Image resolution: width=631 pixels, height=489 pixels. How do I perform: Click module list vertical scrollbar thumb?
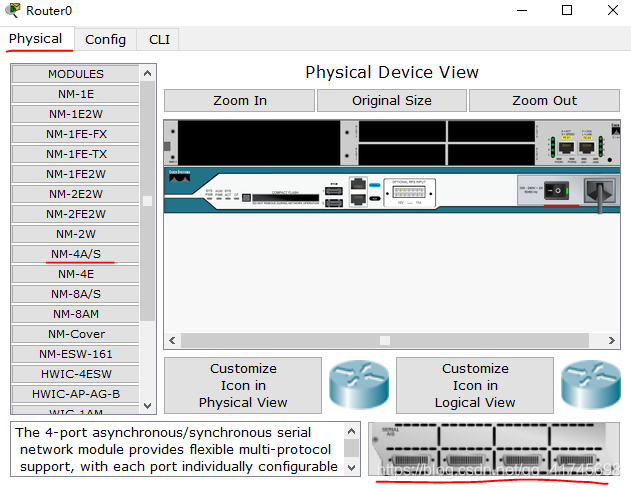point(148,201)
